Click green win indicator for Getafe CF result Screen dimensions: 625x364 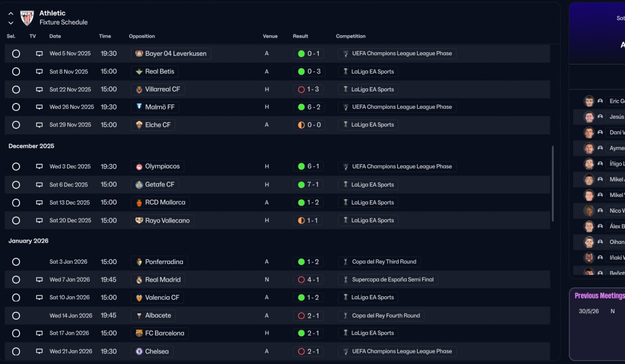point(301,185)
